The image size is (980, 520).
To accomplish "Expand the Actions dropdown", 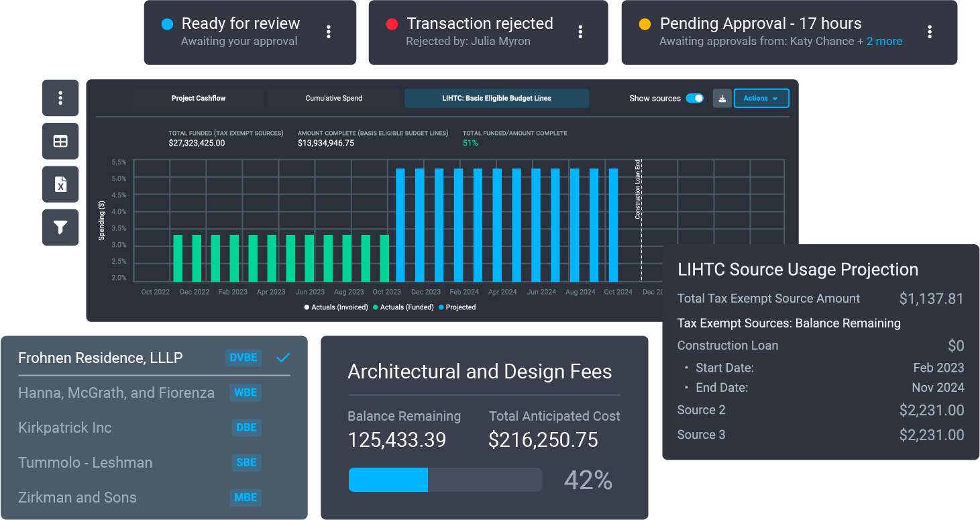I will click(x=761, y=99).
